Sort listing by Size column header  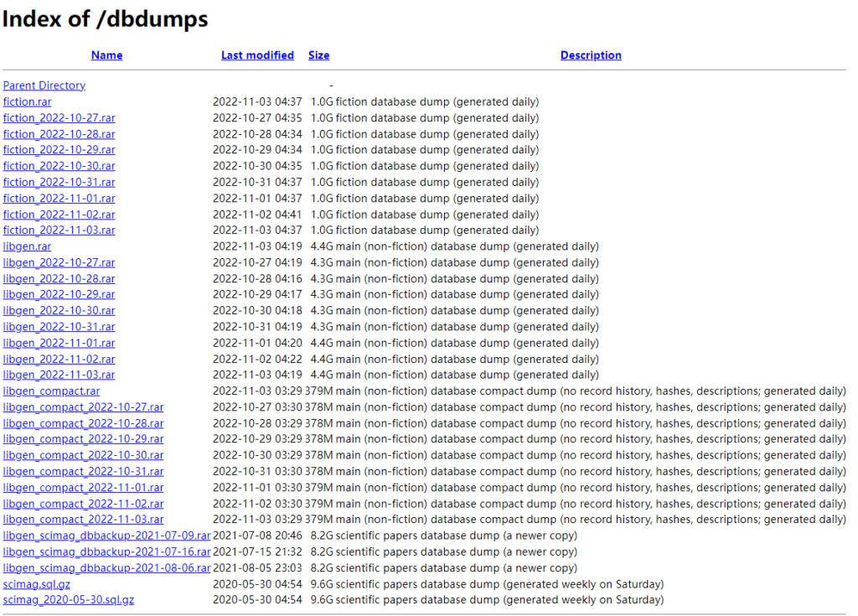[319, 55]
